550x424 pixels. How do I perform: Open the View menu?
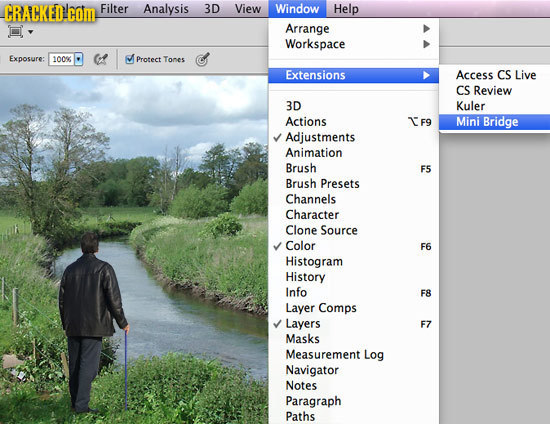(248, 8)
